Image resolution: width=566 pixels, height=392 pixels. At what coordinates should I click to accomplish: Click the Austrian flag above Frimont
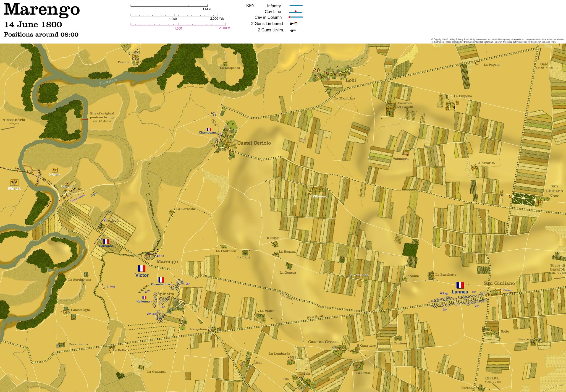(x=67, y=184)
